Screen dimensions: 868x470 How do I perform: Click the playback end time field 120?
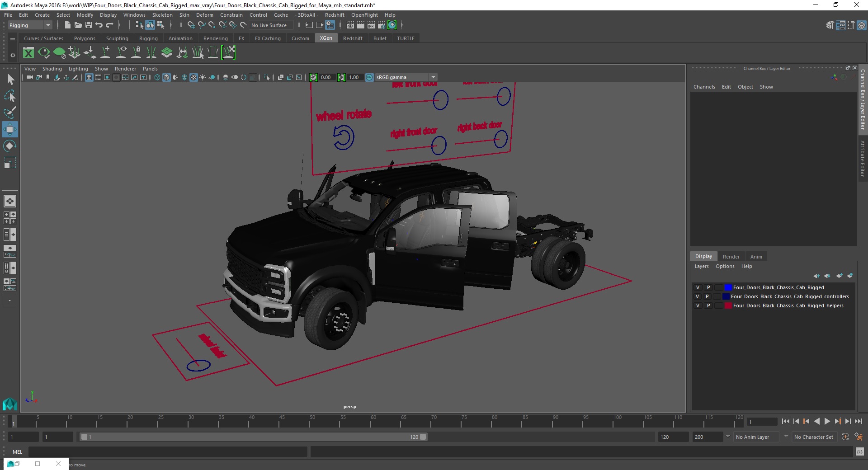point(673,437)
